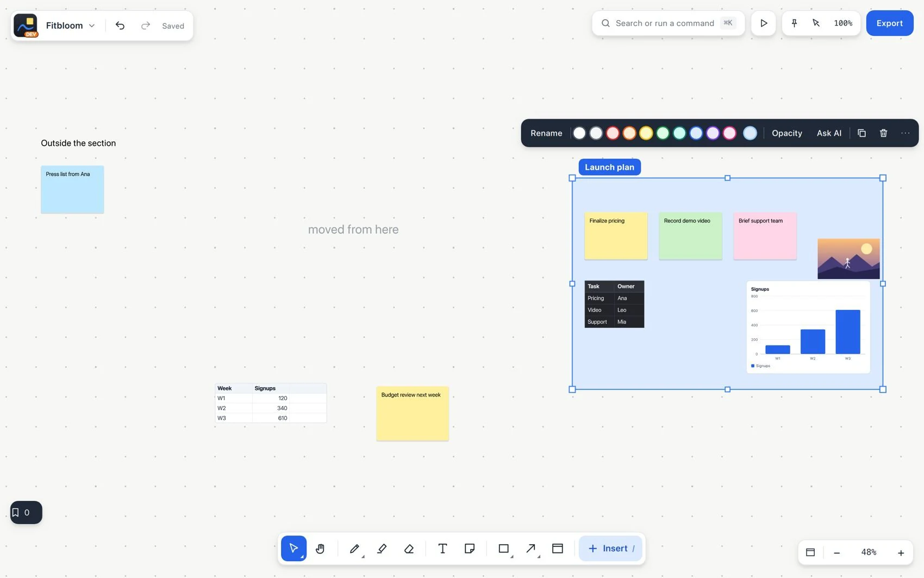Choose the sticky note tool

[470, 549]
